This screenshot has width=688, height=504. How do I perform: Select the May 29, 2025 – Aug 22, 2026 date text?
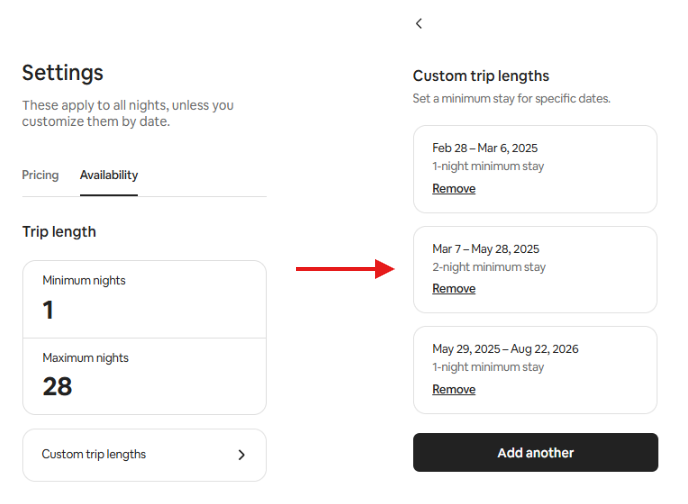pos(505,349)
